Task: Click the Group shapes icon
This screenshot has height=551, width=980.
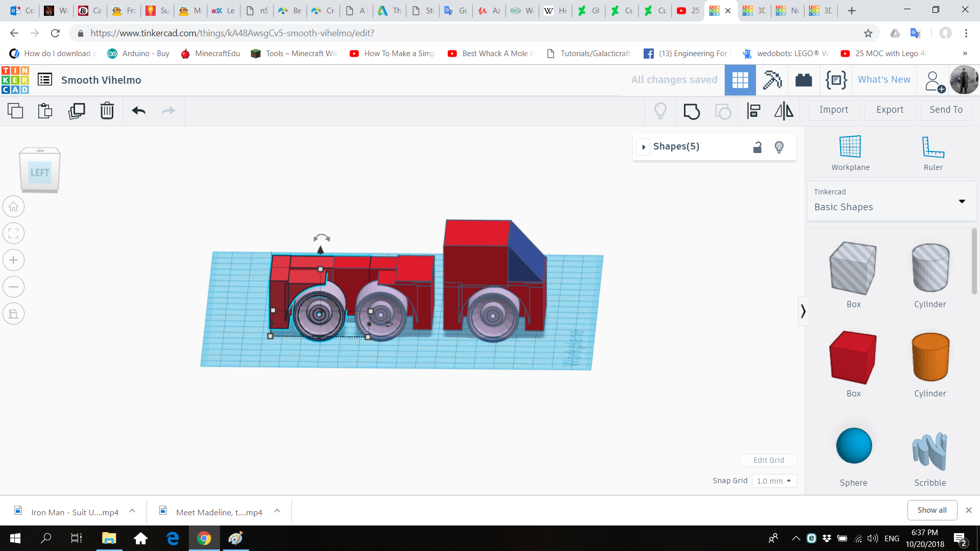Action: pyautogui.click(x=692, y=111)
